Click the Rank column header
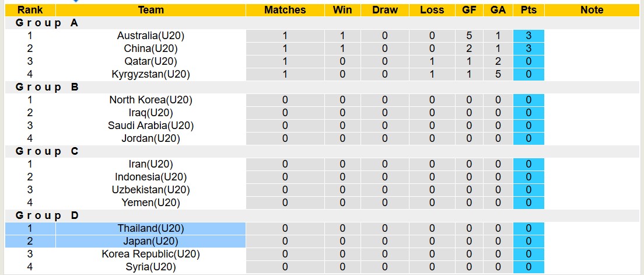The image size is (644, 275). (29, 10)
